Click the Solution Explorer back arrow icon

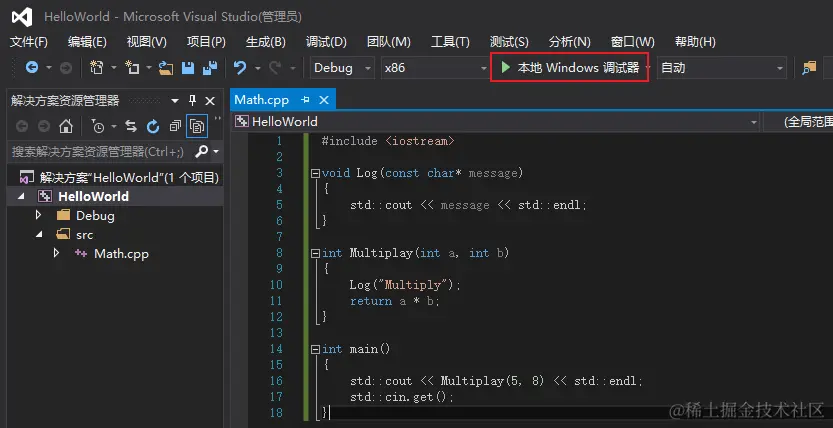coord(22,126)
